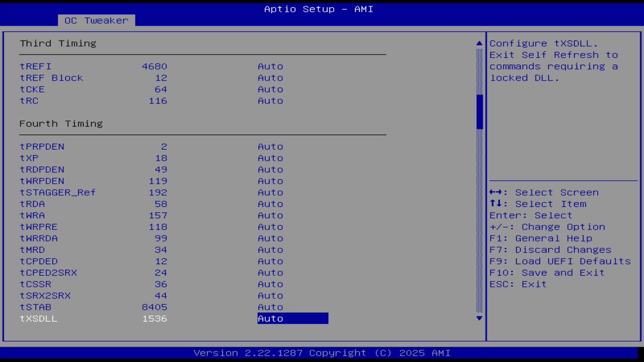
Task: Click the tWRPRE label
Action: click(39, 227)
